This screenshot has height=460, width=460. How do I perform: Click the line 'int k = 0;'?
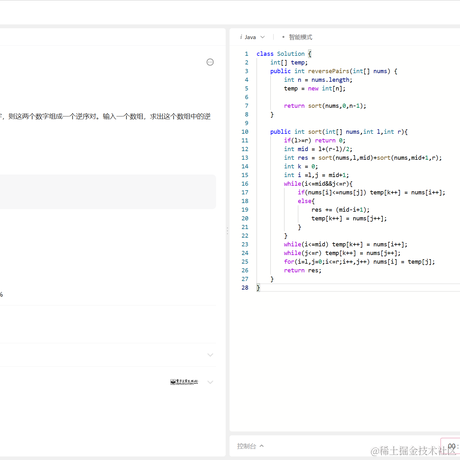pos(301,166)
